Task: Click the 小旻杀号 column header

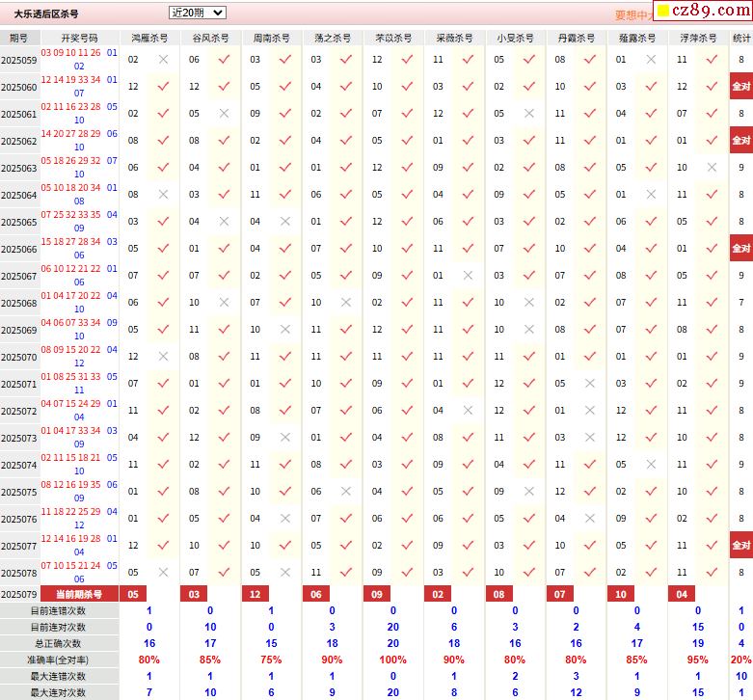Action: [515, 38]
